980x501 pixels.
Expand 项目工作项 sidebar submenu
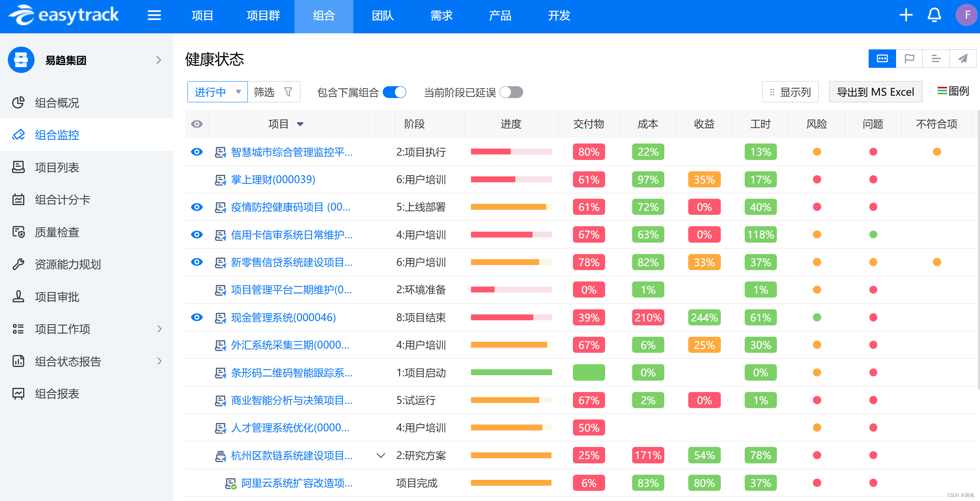(x=159, y=329)
